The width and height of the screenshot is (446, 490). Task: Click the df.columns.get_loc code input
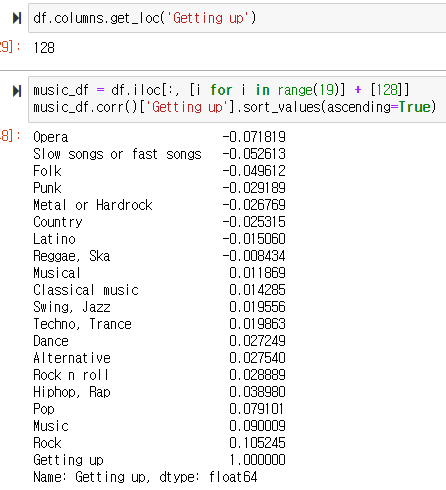[237, 18]
